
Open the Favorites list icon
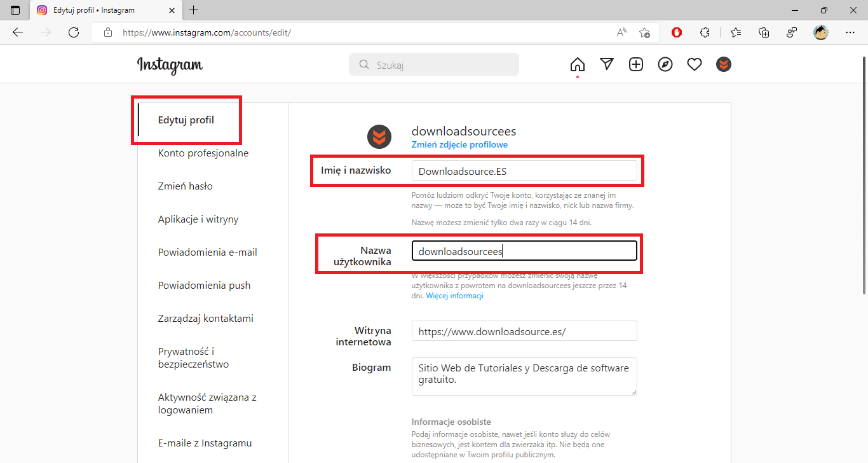tap(736, 32)
